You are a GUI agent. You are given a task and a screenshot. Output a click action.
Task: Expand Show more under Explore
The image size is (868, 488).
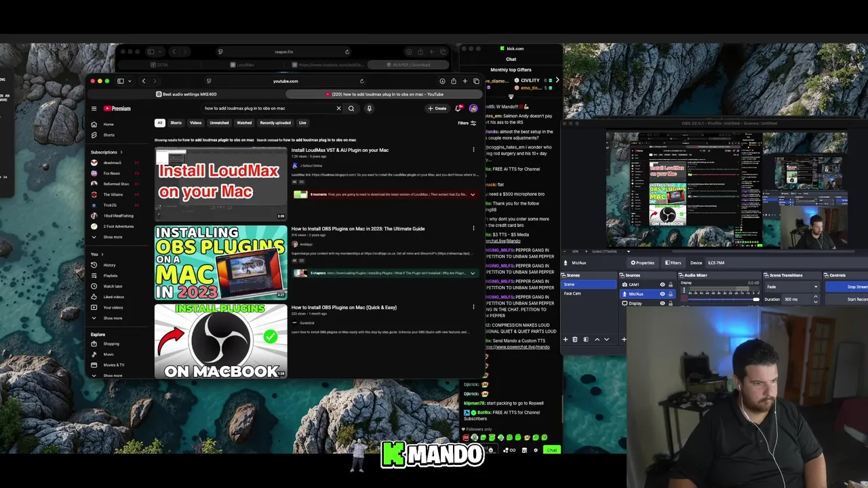[113, 375]
